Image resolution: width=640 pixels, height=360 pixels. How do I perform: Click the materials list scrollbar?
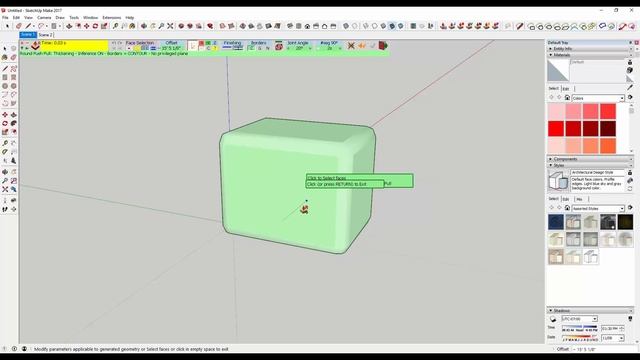click(631, 128)
